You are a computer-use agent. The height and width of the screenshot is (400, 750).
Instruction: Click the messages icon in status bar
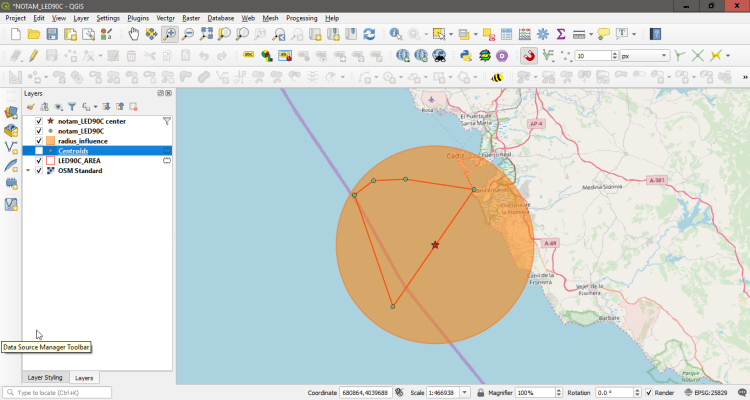(742, 392)
